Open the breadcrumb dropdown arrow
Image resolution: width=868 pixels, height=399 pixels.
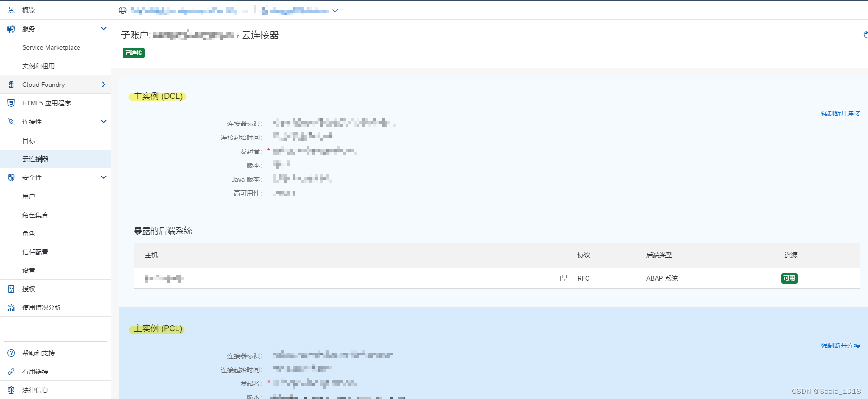[x=335, y=11]
